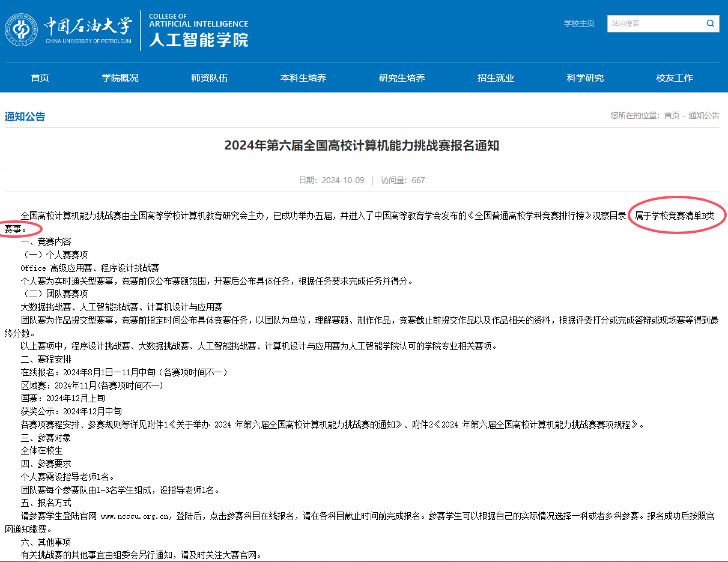Click the article title about 计算机能力挑战赛报名通知
Screen dimensions: 728x562
click(362, 145)
